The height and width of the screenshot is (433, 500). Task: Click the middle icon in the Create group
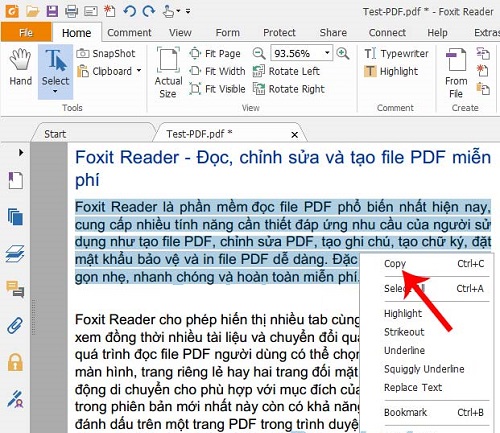(483, 71)
